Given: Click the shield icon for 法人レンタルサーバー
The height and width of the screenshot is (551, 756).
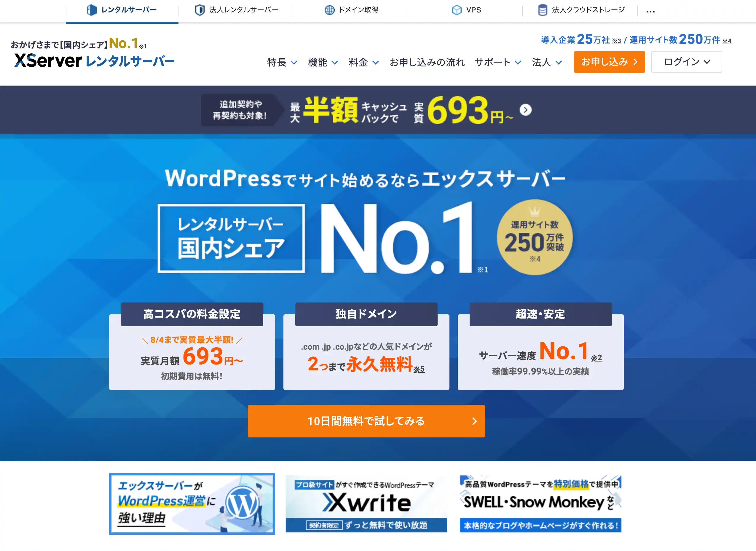Looking at the screenshot, I should pos(200,10).
